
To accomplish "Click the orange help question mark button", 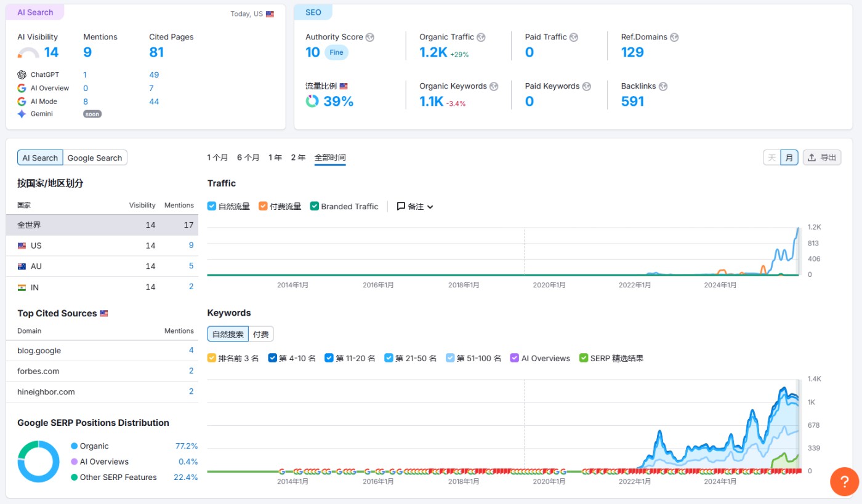I will pyautogui.click(x=844, y=481).
